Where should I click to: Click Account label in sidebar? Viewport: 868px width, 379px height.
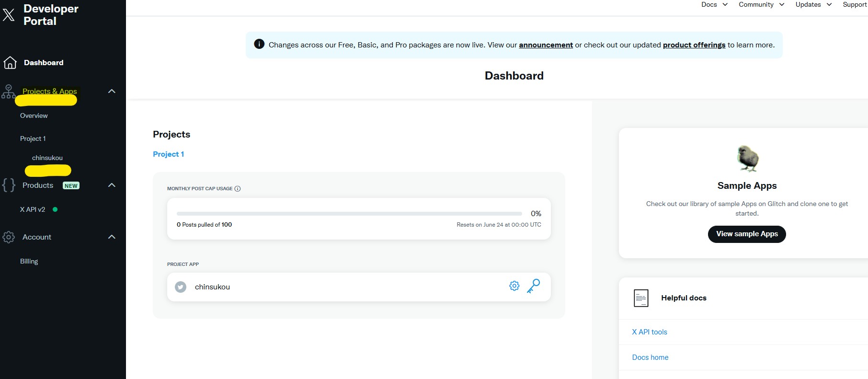click(x=37, y=237)
